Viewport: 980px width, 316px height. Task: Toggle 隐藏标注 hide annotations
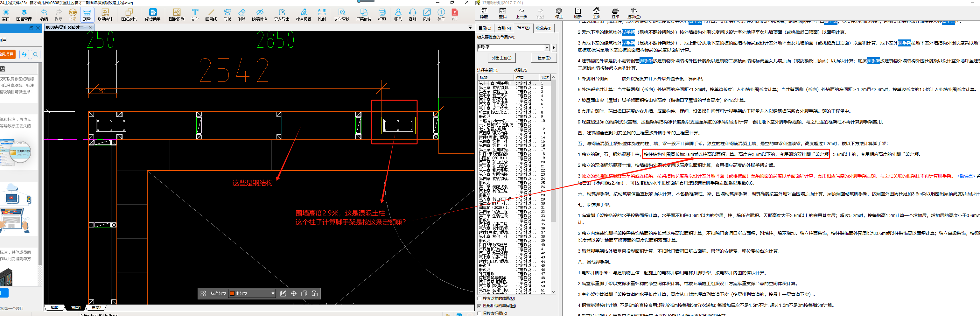[x=260, y=15]
